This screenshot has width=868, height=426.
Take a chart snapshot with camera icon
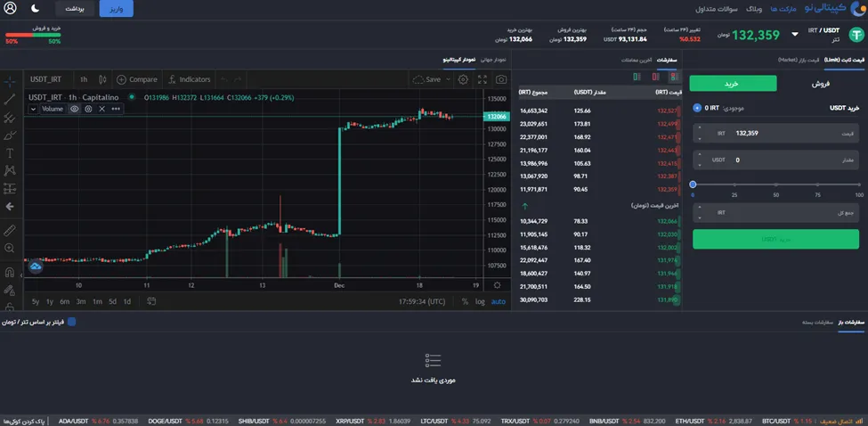tap(501, 79)
